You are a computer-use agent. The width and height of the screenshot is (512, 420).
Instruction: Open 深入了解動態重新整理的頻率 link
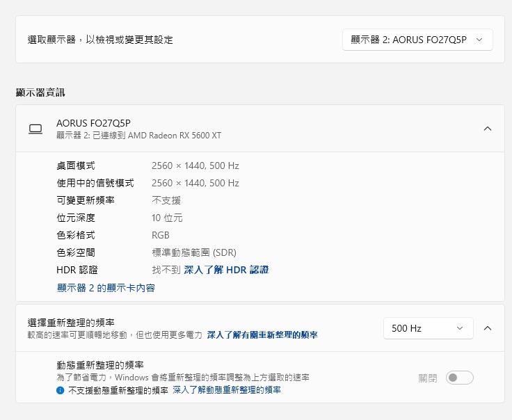point(227,391)
